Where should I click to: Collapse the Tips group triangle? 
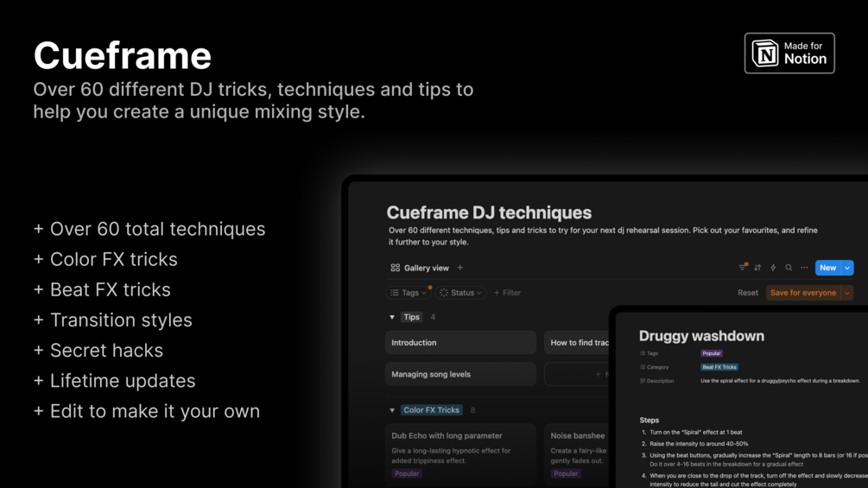click(x=392, y=317)
